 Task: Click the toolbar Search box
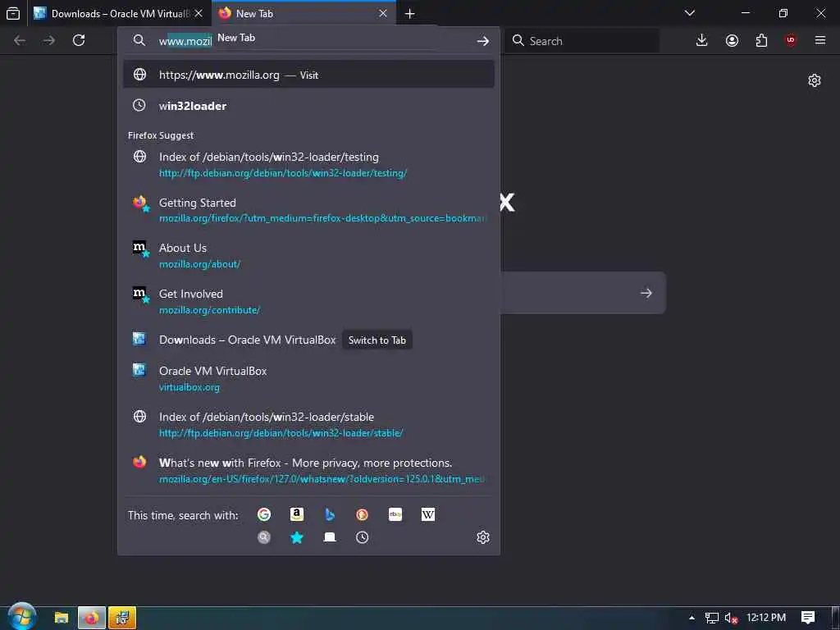pos(582,41)
